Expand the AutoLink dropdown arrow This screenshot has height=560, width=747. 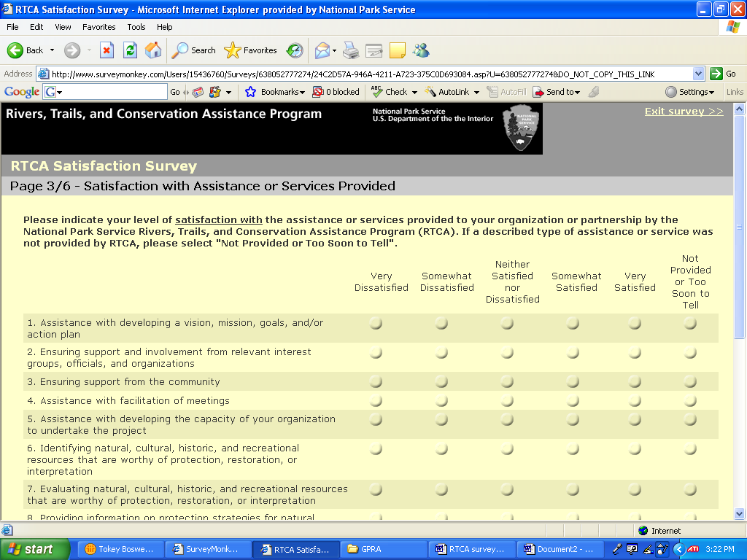point(476,93)
